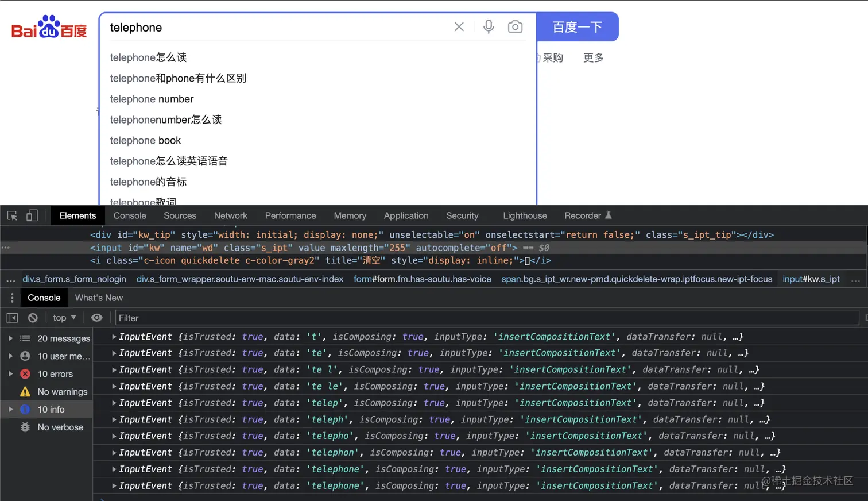This screenshot has height=501, width=868.
Task: Switch to the Elements tab
Action: click(x=77, y=215)
